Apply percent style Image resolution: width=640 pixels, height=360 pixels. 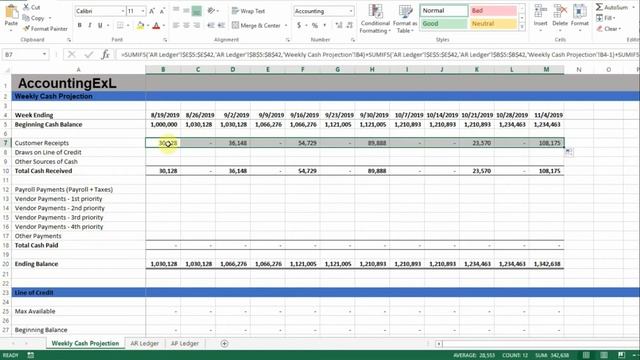coord(315,25)
